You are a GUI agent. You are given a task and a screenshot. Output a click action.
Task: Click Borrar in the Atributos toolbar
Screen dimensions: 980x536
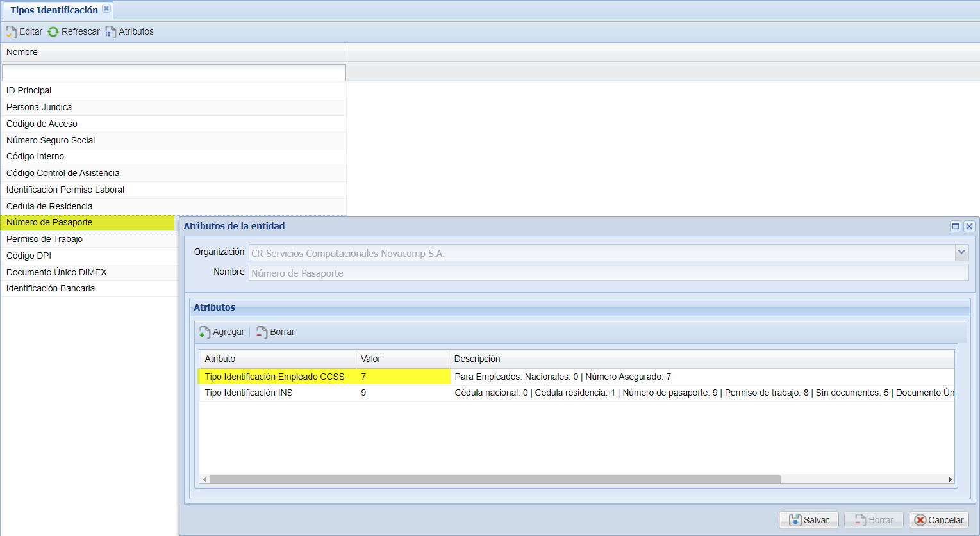(x=276, y=332)
